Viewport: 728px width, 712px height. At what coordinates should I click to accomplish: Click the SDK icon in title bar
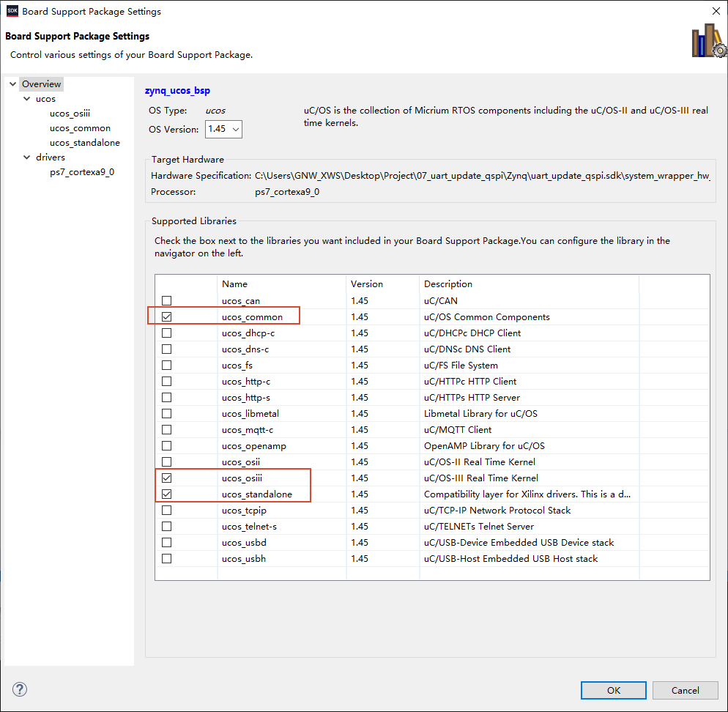[x=12, y=11]
